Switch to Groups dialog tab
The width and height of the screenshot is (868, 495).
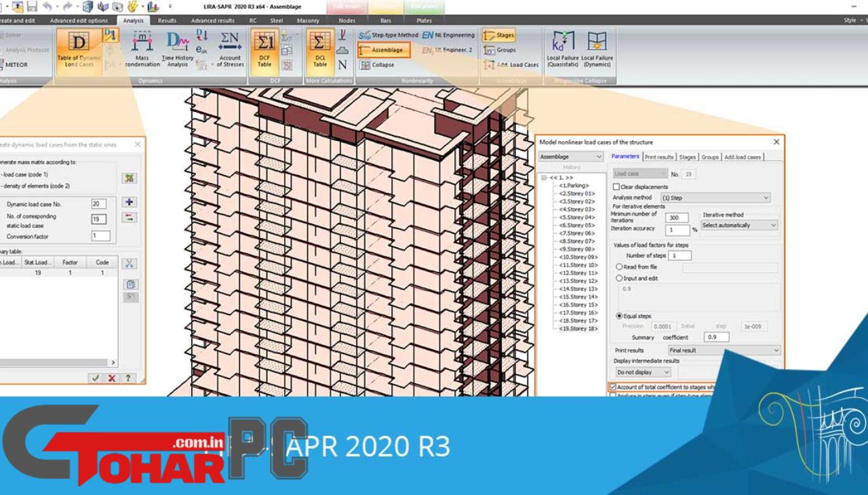click(710, 157)
